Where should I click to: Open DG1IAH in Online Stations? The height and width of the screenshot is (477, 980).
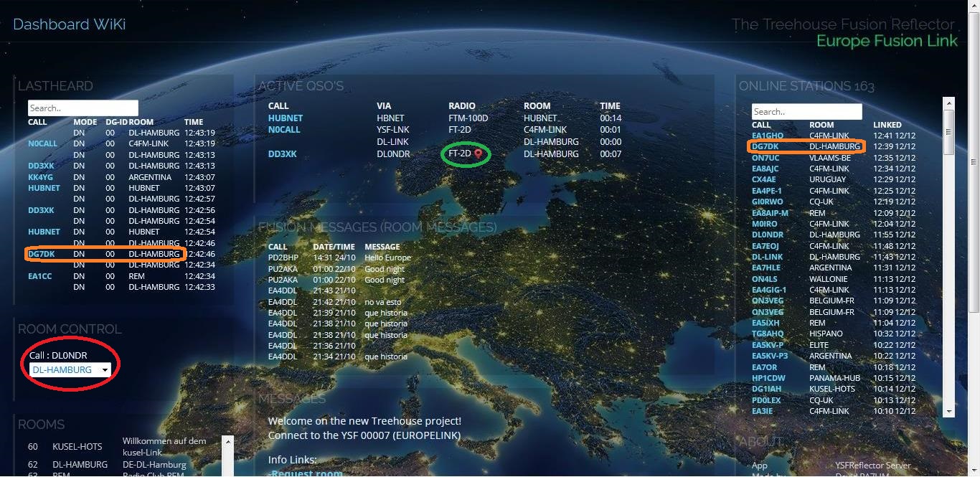767,389
